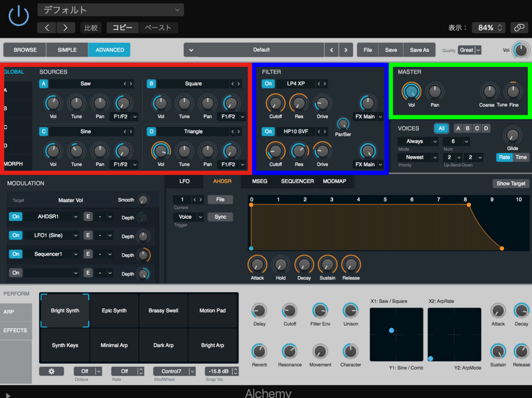This screenshot has height=398, width=532.
Task: Open LP4 XP filter FX Main dropdown
Action: coord(368,116)
